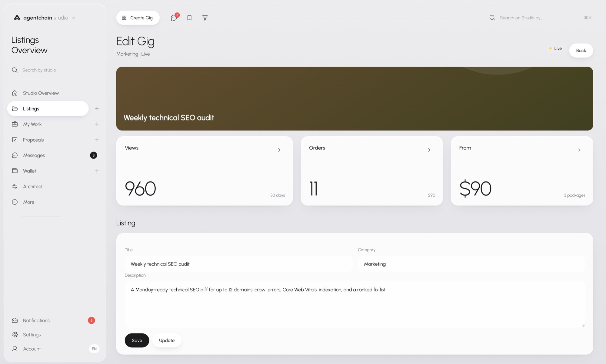Screen dimensions: 606x364
Task: Focus the Search by studio field
Action: click(x=39, y=70)
